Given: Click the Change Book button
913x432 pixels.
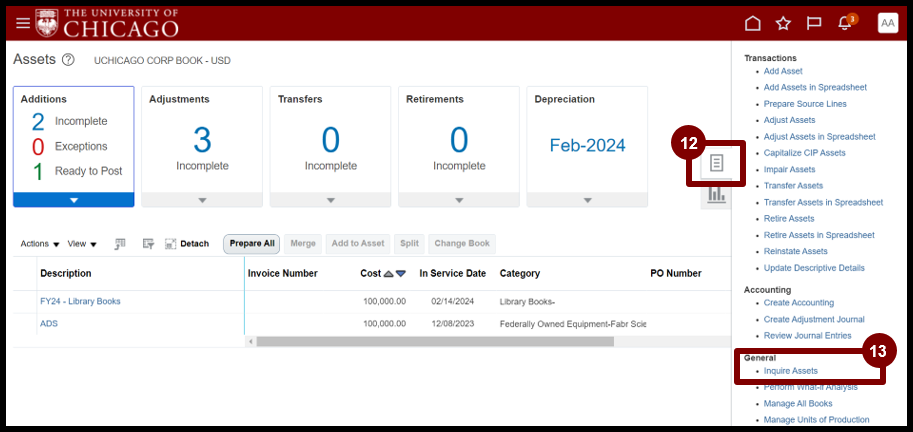Looking at the screenshot, I should point(462,244).
